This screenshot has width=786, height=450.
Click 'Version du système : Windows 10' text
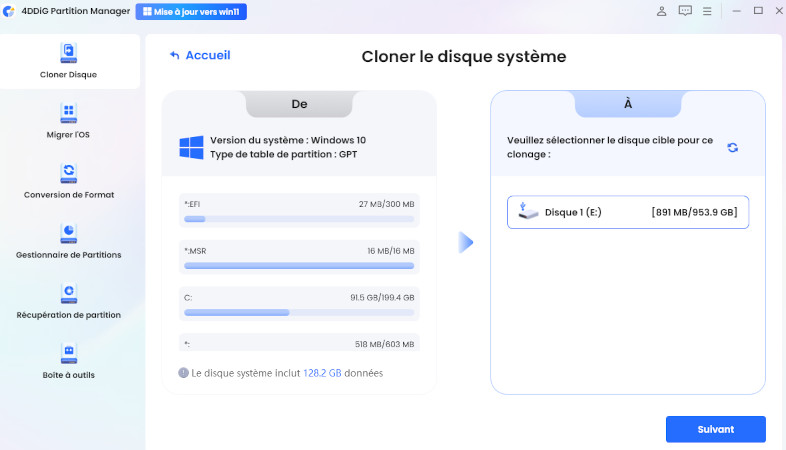288,140
